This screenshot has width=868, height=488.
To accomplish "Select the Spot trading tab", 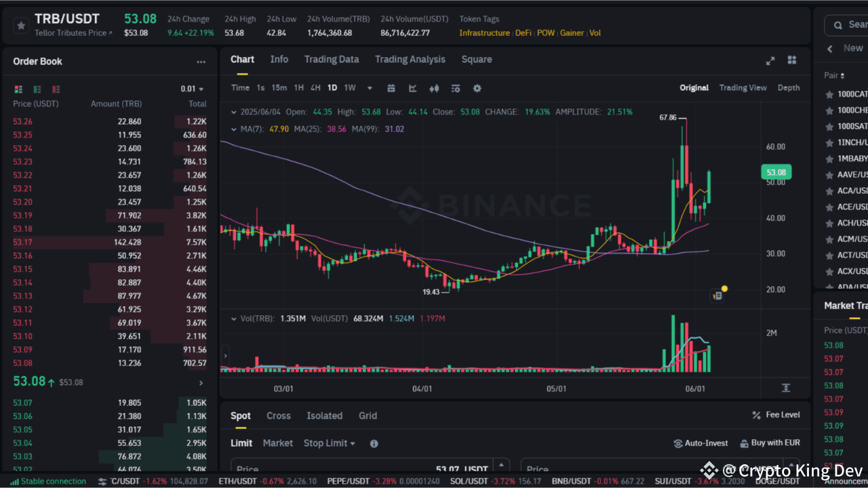I will point(240,416).
